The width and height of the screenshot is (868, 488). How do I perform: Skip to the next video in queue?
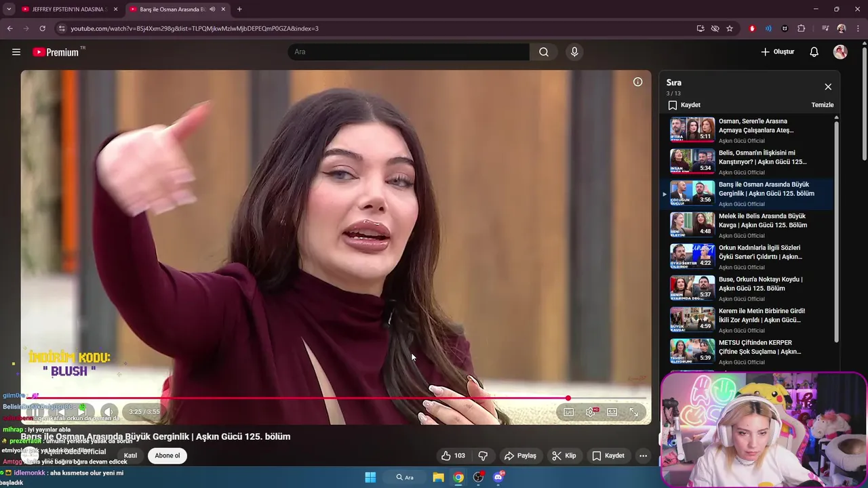pyautogui.click(x=81, y=411)
